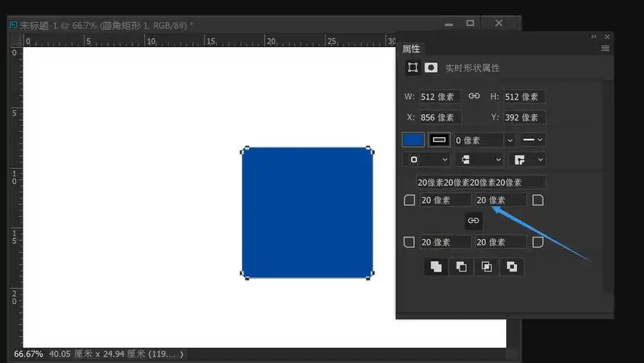Click the X position field showing 856 像素
This screenshot has width=644, height=363.
[x=440, y=118]
